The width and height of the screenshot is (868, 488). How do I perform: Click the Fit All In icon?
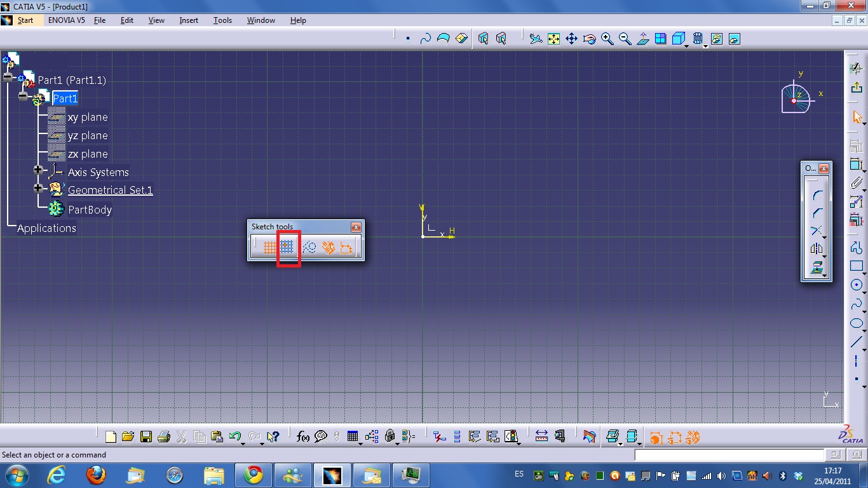pyautogui.click(x=554, y=39)
